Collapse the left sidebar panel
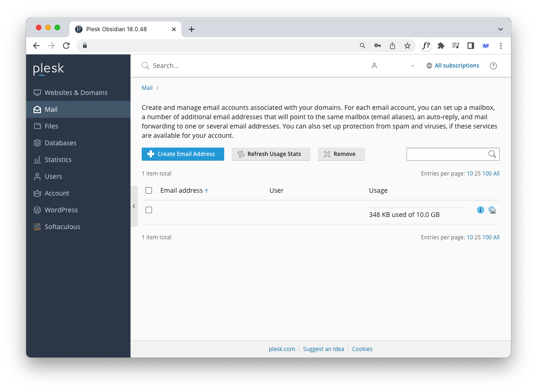The image size is (537, 392). click(134, 206)
